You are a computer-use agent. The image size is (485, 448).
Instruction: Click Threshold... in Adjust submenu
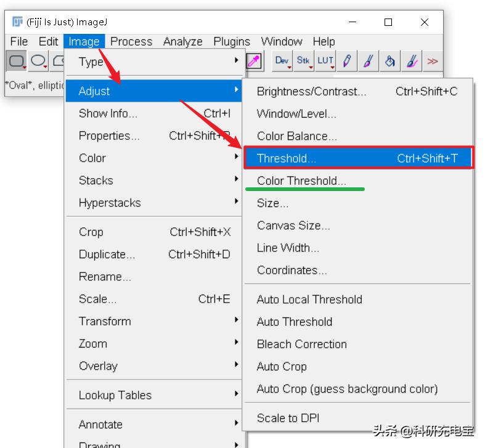pyautogui.click(x=358, y=158)
